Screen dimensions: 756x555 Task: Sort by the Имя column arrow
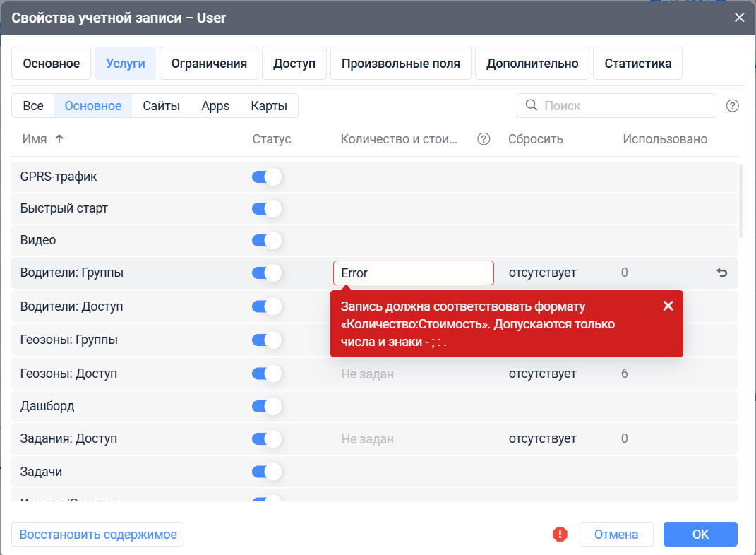[59, 139]
